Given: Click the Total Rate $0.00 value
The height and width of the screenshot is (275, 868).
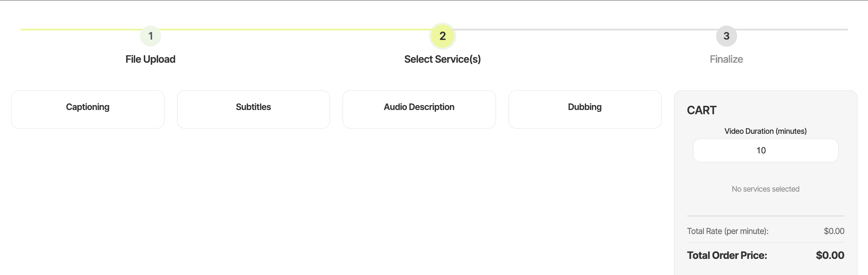Looking at the screenshot, I should pyautogui.click(x=834, y=231).
